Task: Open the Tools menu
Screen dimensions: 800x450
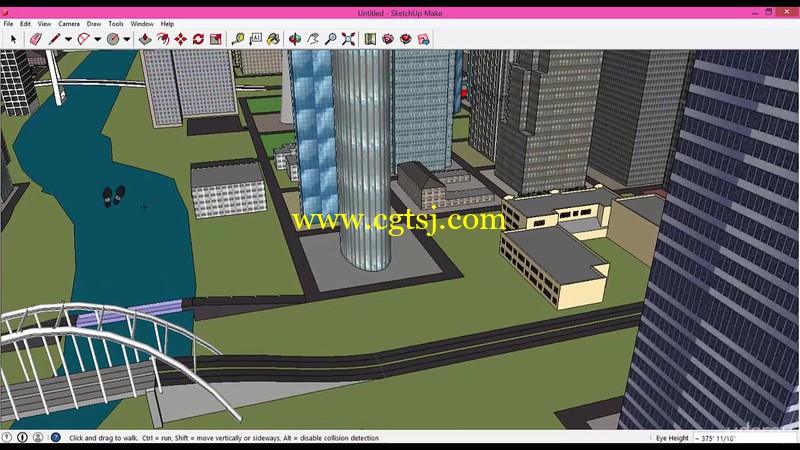Action: point(116,24)
